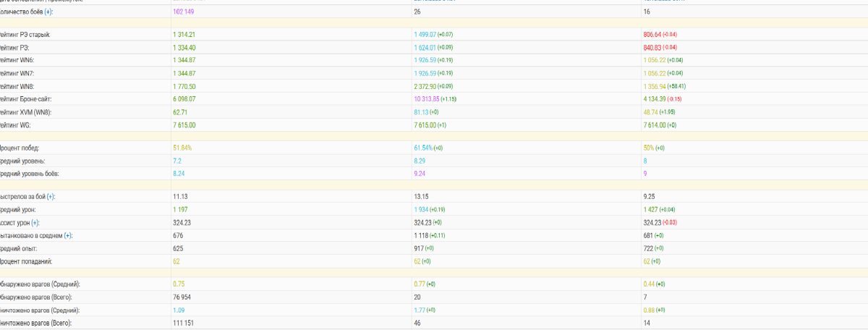Select the average experience value 625
The image size is (868, 330).
(178, 248)
